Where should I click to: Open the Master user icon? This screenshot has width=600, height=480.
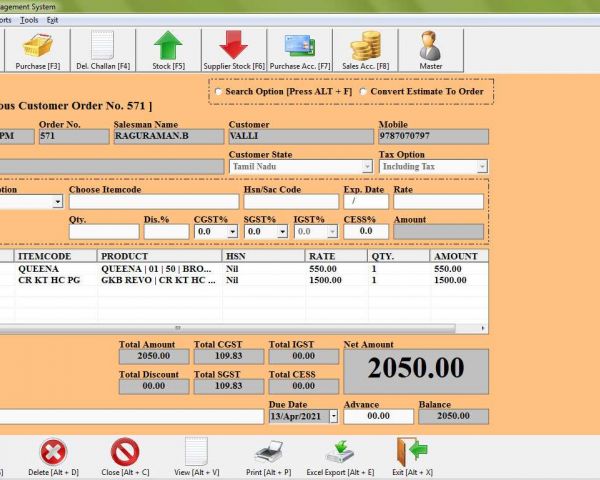click(x=431, y=46)
